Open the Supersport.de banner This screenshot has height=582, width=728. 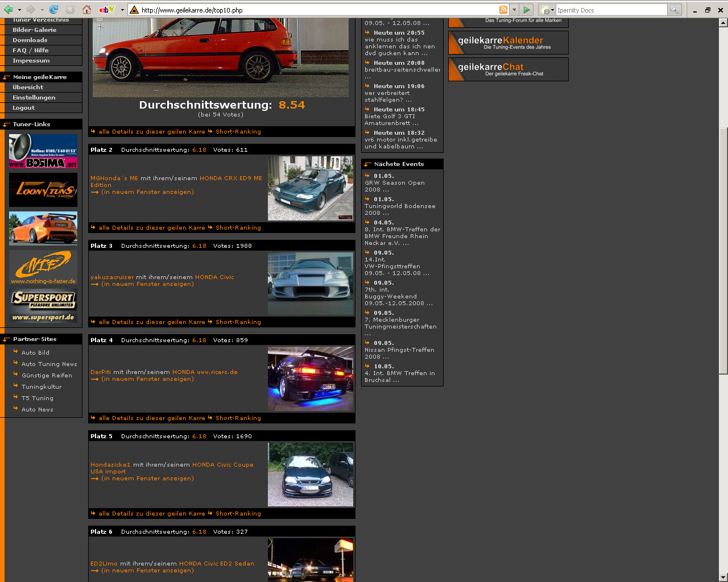coord(43,306)
